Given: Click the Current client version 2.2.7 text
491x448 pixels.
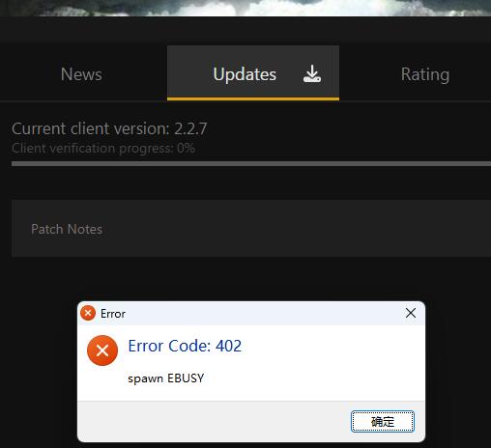Looking at the screenshot, I should click(109, 129).
